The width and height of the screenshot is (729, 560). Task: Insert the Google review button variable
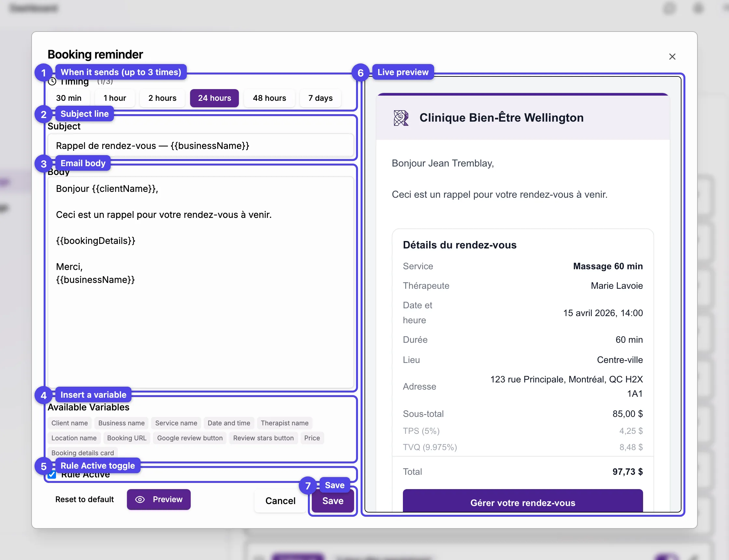pyautogui.click(x=190, y=438)
